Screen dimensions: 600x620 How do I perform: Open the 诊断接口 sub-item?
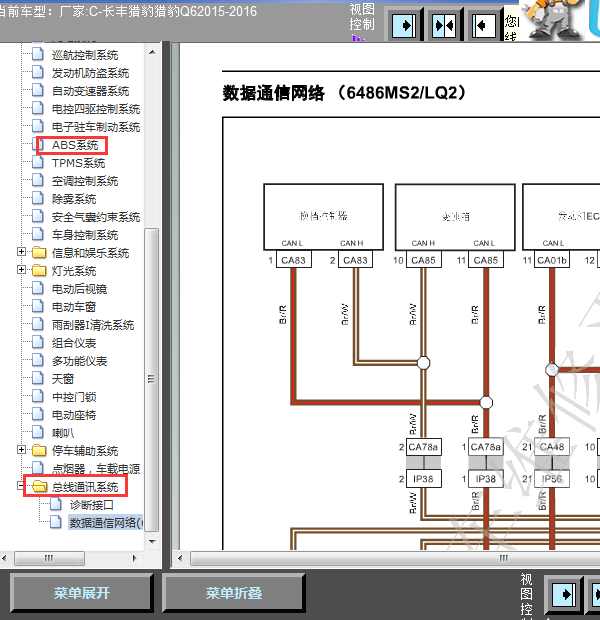(x=91, y=505)
